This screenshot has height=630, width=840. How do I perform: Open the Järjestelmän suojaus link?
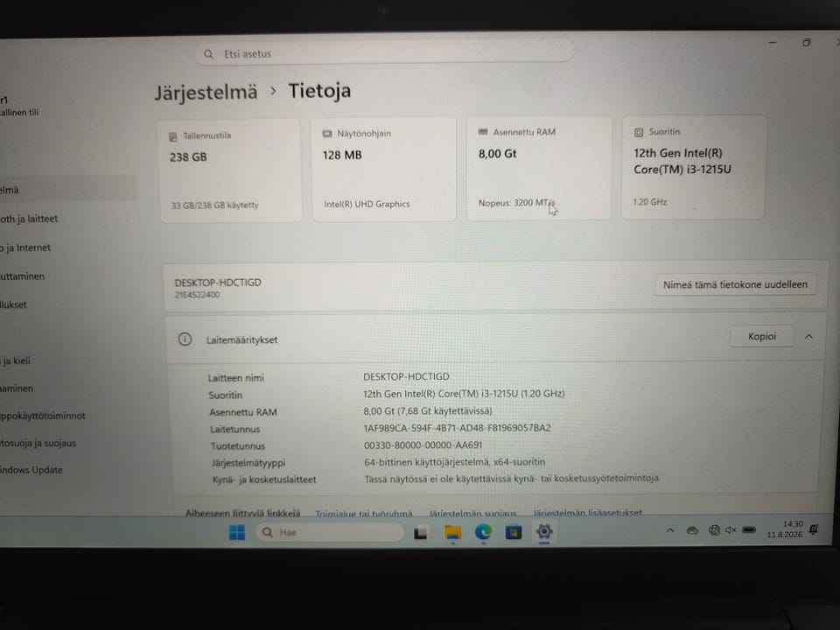473,514
